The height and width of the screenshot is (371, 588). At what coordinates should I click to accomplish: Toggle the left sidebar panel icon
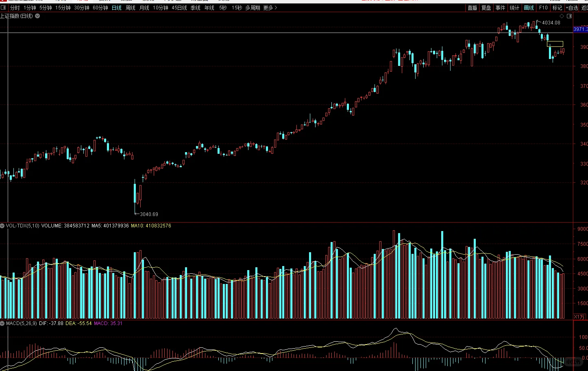[x=3, y=8]
